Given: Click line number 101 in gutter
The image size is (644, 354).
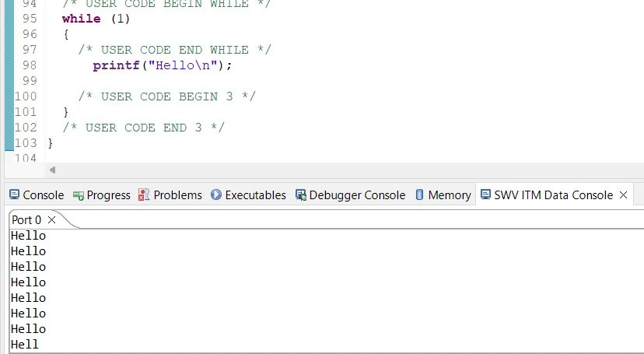Looking at the screenshot, I should 26,112.
